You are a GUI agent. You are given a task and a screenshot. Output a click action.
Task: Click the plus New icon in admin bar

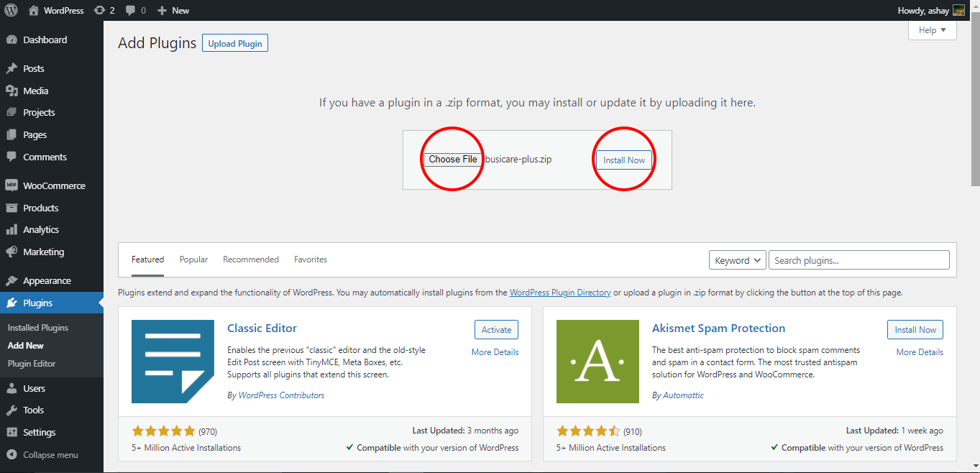162,11
